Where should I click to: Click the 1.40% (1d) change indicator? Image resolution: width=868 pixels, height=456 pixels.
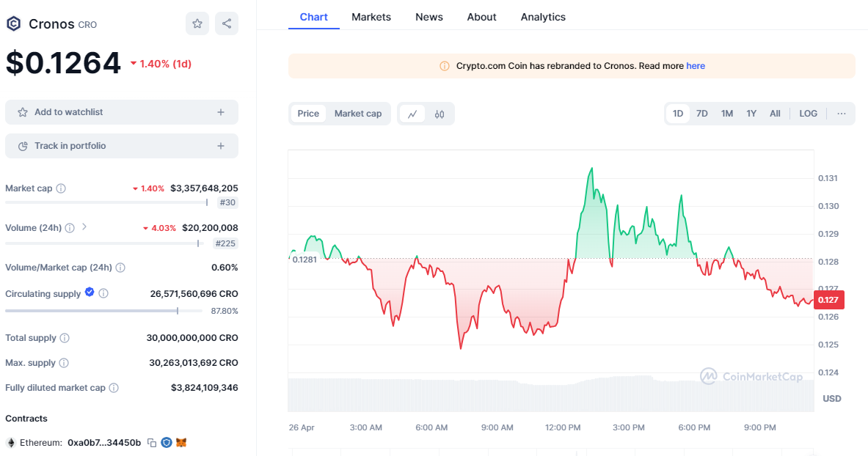pos(161,64)
